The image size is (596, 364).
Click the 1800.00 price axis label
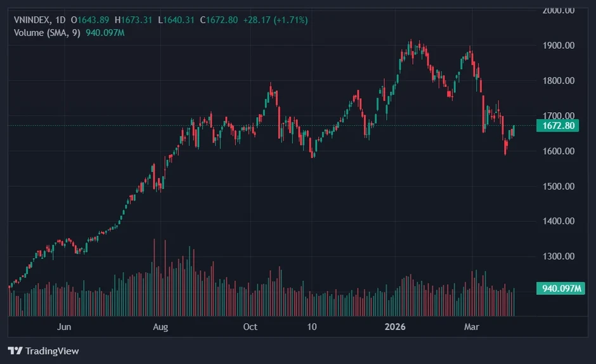coord(559,81)
